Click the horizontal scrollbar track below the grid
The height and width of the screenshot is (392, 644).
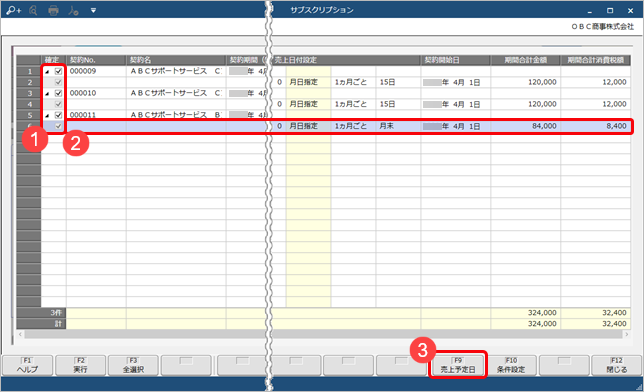pyautogui.click(x=323, y=334)
